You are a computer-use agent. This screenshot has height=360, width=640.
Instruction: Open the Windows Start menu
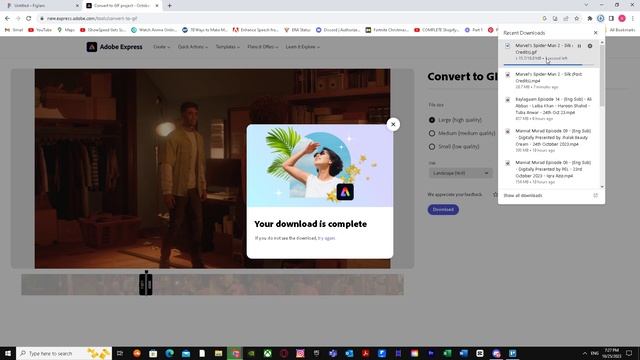8,353
